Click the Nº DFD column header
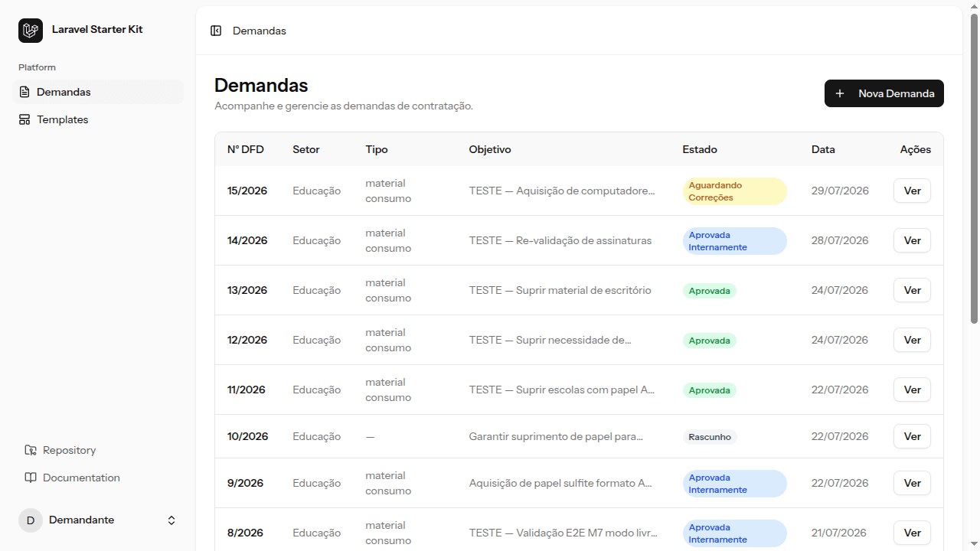Screen dimensions: 980x551 coord(246,149)
